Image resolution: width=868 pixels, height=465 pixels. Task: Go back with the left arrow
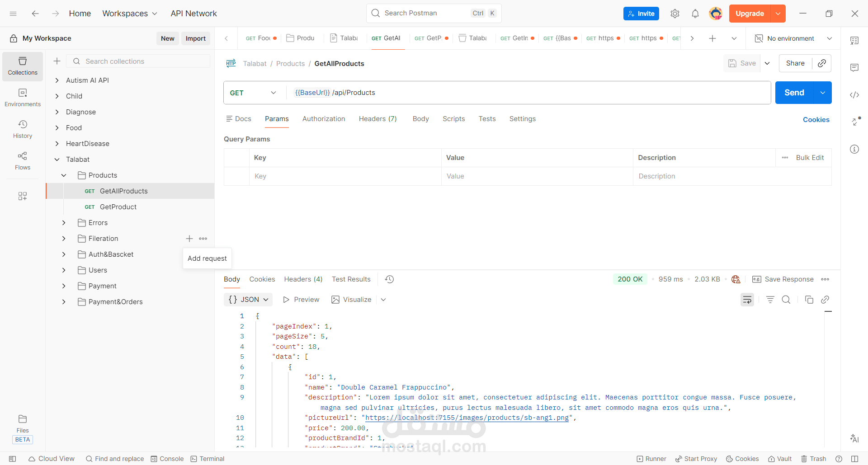[35, 14]
